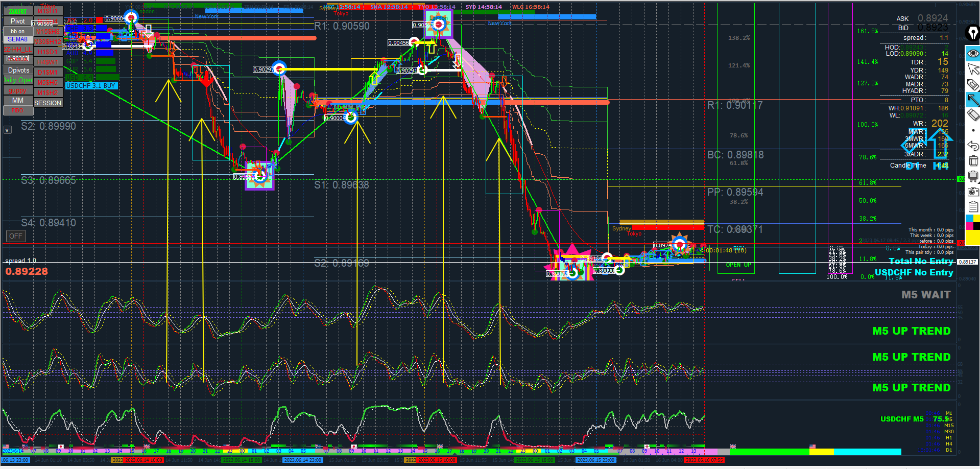Viewport: 980px width, 469px height.
Task: Click the BC: 0.89818 level label
Action: [735, 155]
